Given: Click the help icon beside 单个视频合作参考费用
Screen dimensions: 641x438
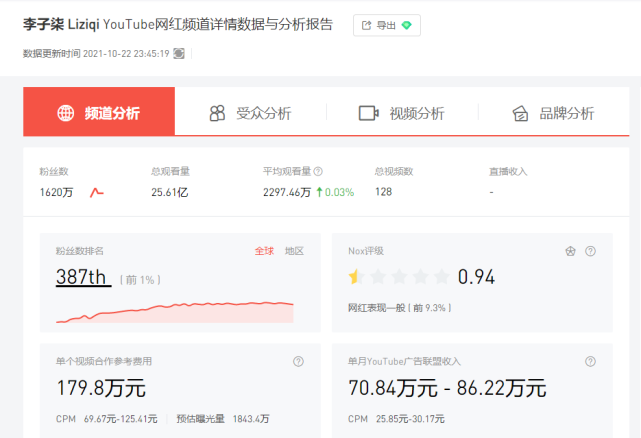Looking at the screenshot, I should pos(298,362).
